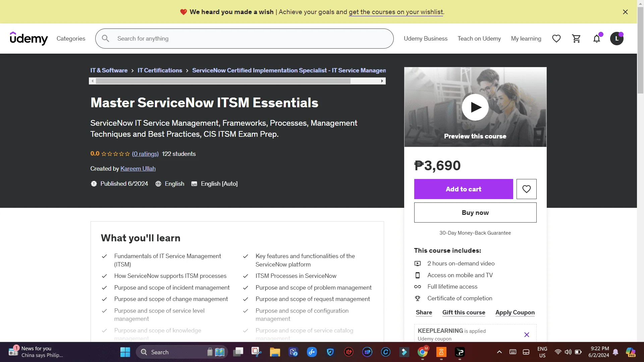
Task: Click the search magnifier icon
Action: [105, 39]
